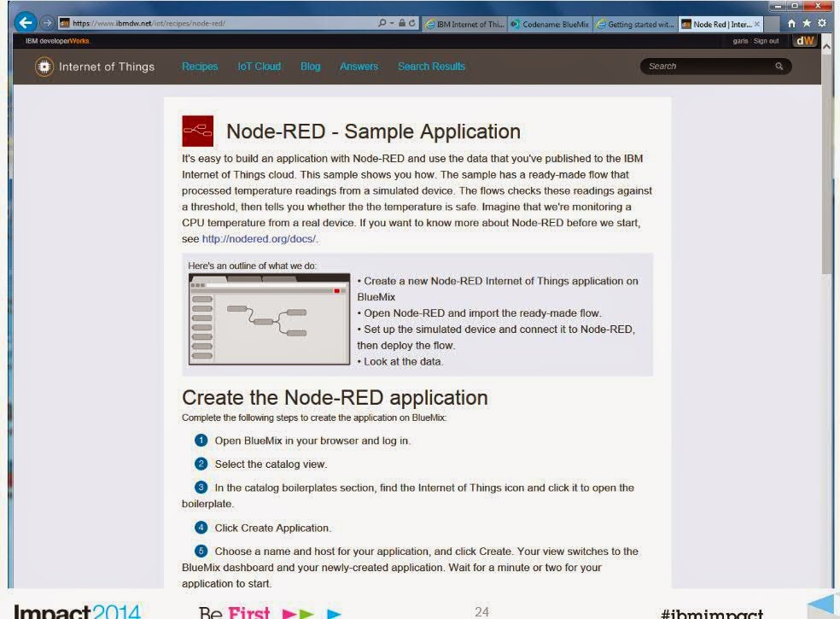Screen dimensions: 840x619
Task: Click the Node-RED - Sample Application heading
Action: (x=373, y=131)
